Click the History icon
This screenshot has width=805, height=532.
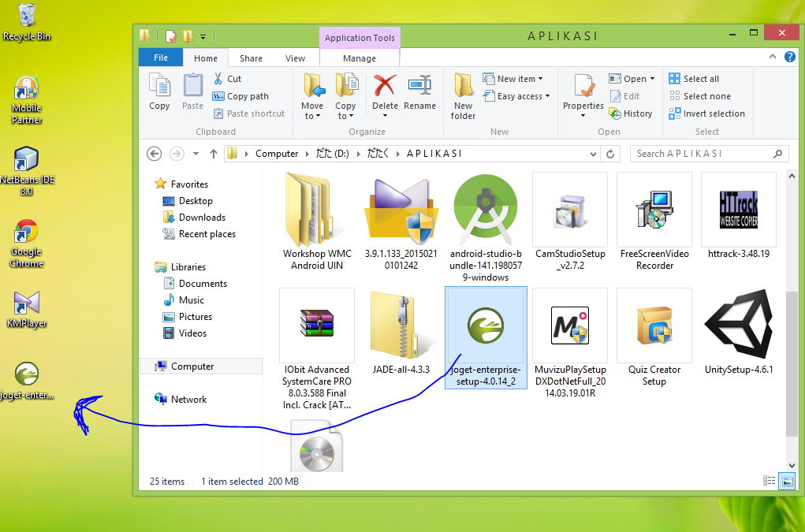[615, 113]
